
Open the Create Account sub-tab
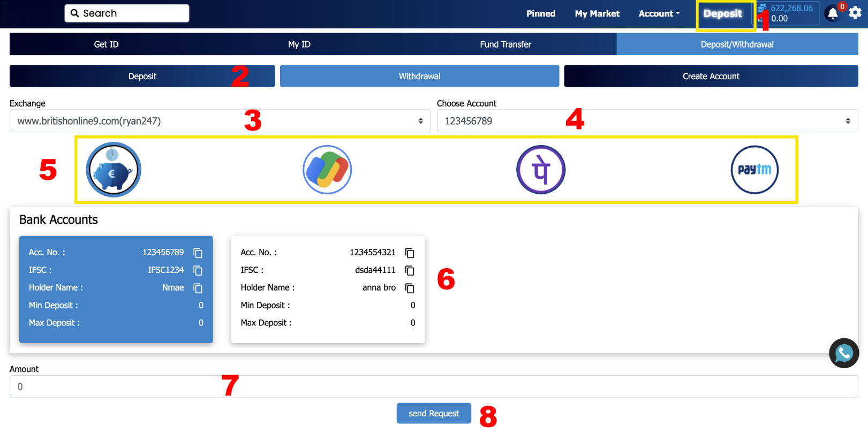tap(711, 76)
